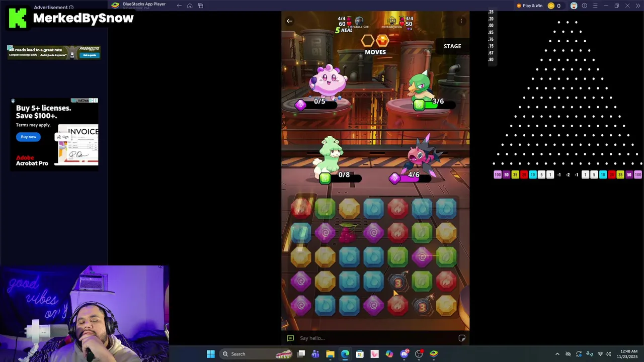Open the sticker icon at chat bar's end
Screen dimensions: 644x362
point(462,338)
